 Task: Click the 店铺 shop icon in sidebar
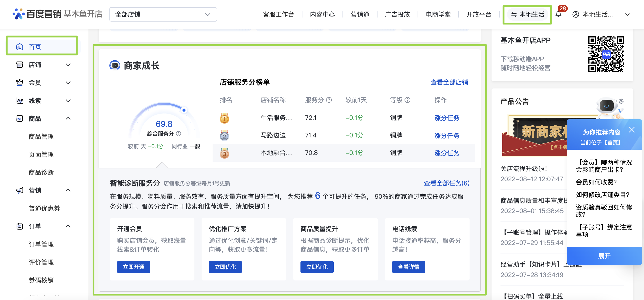(20, 65)
